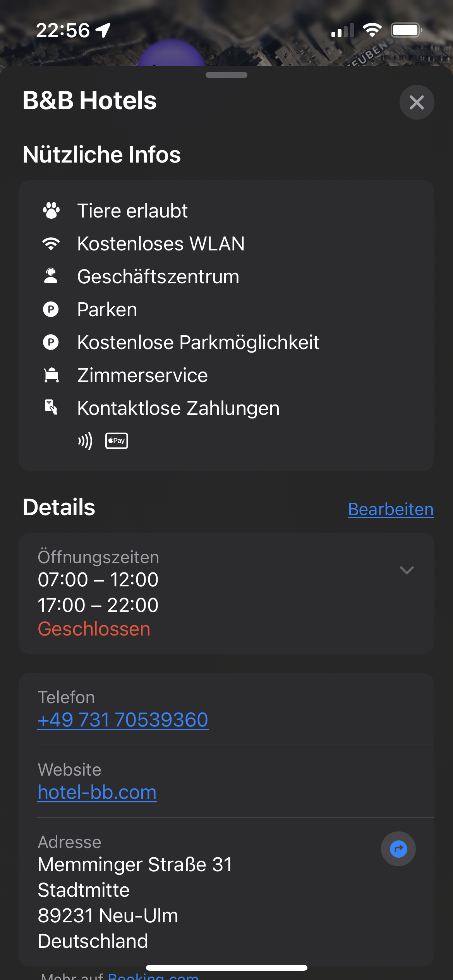453x980 pixels.
Task: Call the phone number +49 731 70539360
Action: point(123,720)
